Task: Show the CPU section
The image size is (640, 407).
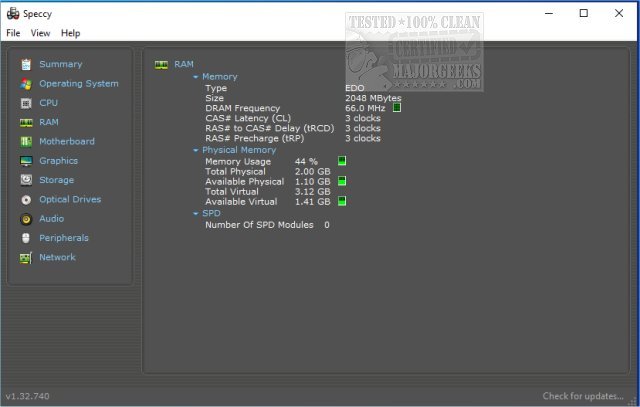Action: 49,103
